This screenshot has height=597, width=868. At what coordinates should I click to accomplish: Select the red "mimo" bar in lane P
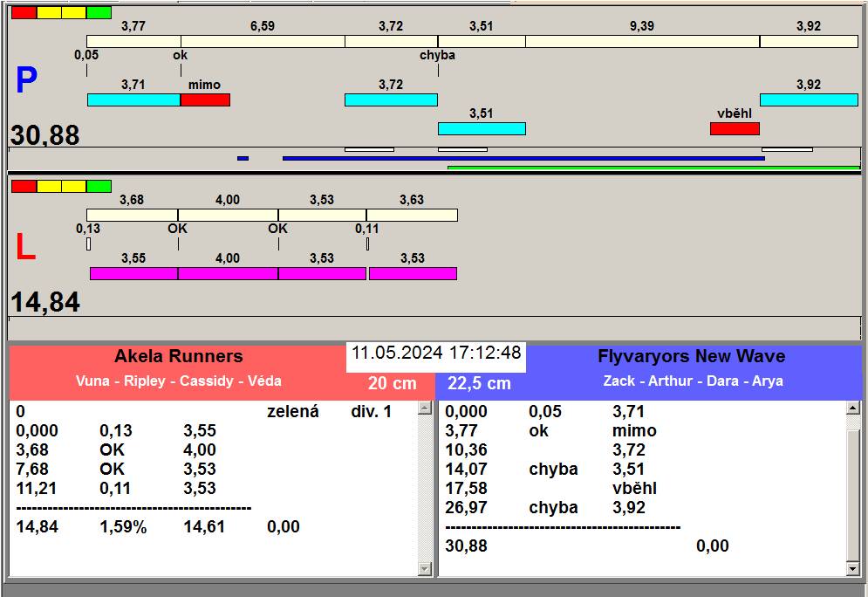pyautogui.click(x=205, y=100)
